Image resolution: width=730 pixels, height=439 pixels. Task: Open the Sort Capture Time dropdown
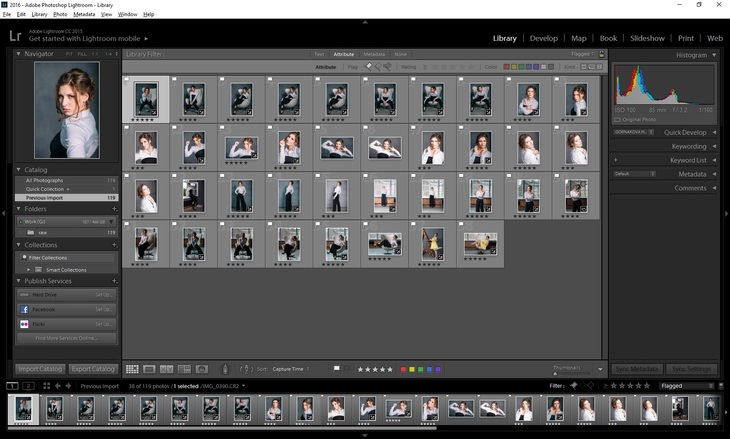click(291, 369)
